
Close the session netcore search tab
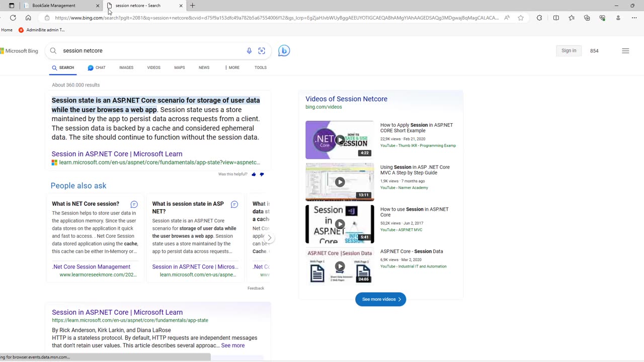(181, 6)
